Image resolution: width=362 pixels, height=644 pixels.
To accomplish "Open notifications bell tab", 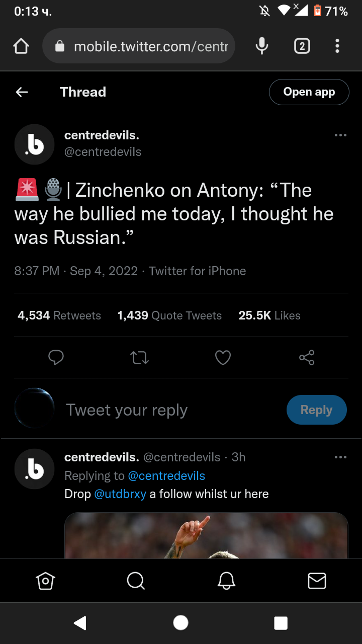I will (x=226, y=581).
